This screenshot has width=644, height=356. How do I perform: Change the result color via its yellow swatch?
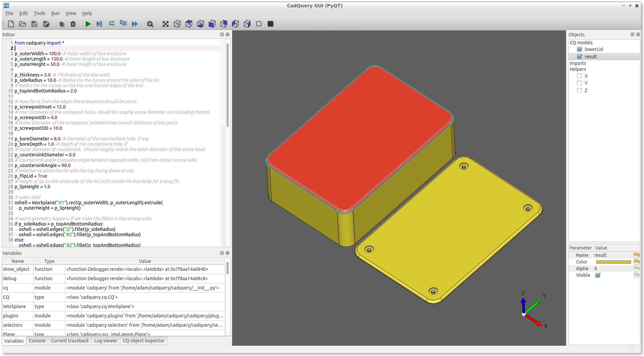(614, 262)
